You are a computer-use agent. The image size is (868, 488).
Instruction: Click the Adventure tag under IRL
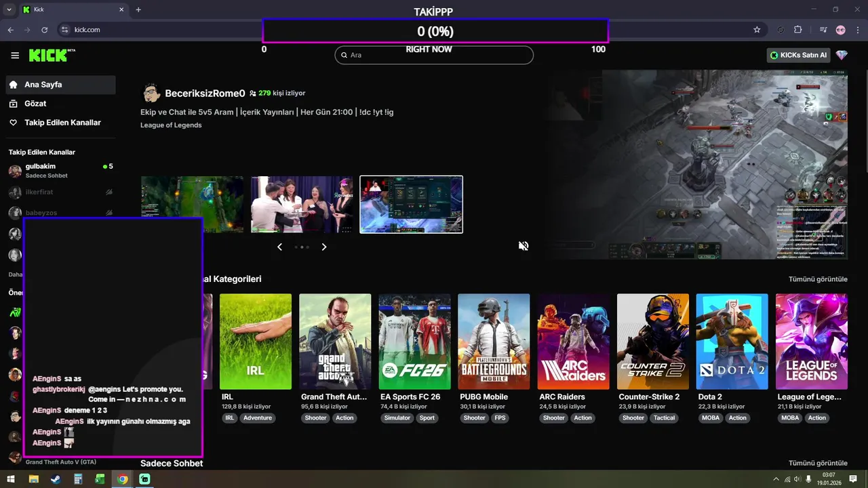tap(258, 418)
